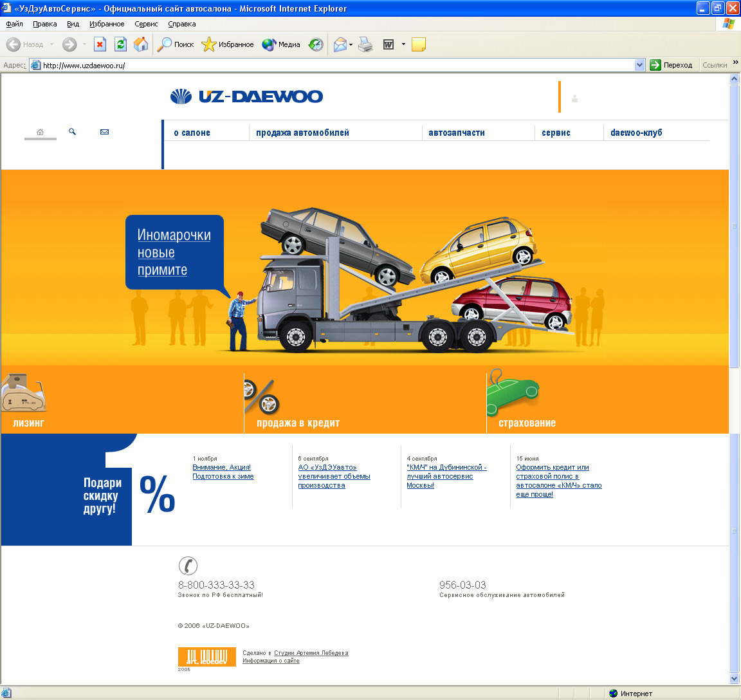The width and height of the screenshot is (741, 700).
Task: Click the vertical scrollbar thumb
Action: click(735, 226)
